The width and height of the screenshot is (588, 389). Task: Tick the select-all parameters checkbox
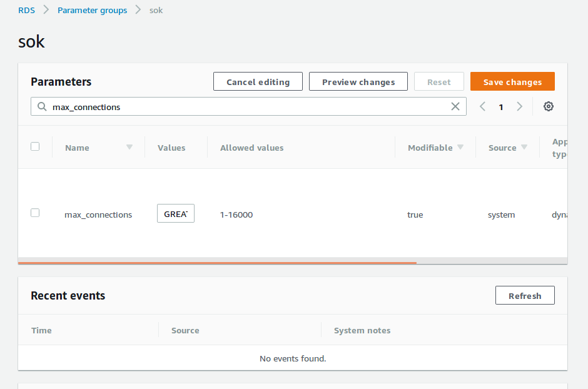point(35,146)
